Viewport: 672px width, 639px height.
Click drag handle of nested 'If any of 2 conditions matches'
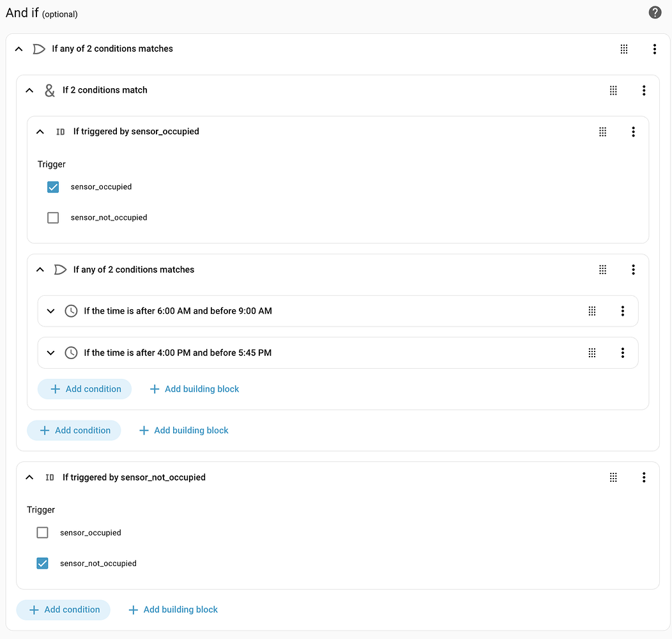602,269
